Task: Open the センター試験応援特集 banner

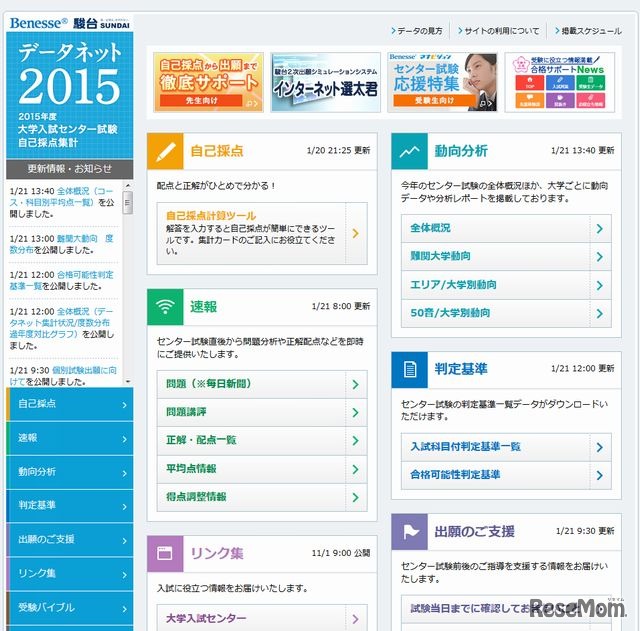Action: click(x=442, y=82)
